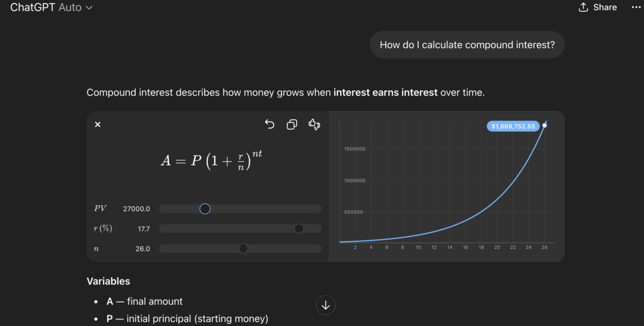Click the share upload icon in header

[x=583, y=8]
